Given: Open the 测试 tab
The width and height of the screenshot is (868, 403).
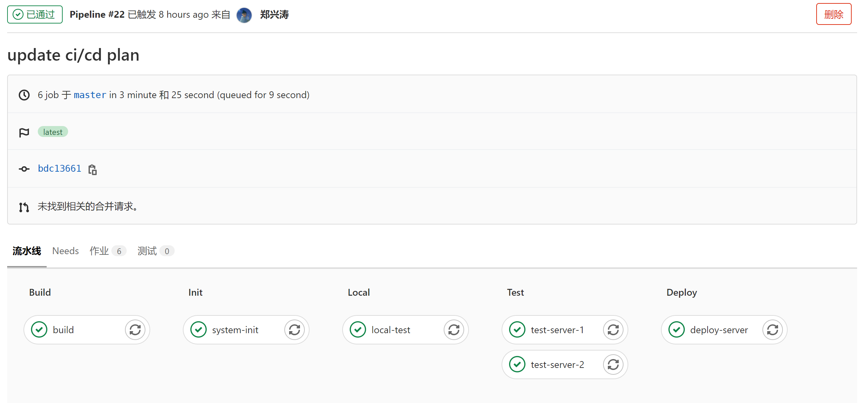Looking at the screenshot, I should pyautogui.click(x=156, y=251).
